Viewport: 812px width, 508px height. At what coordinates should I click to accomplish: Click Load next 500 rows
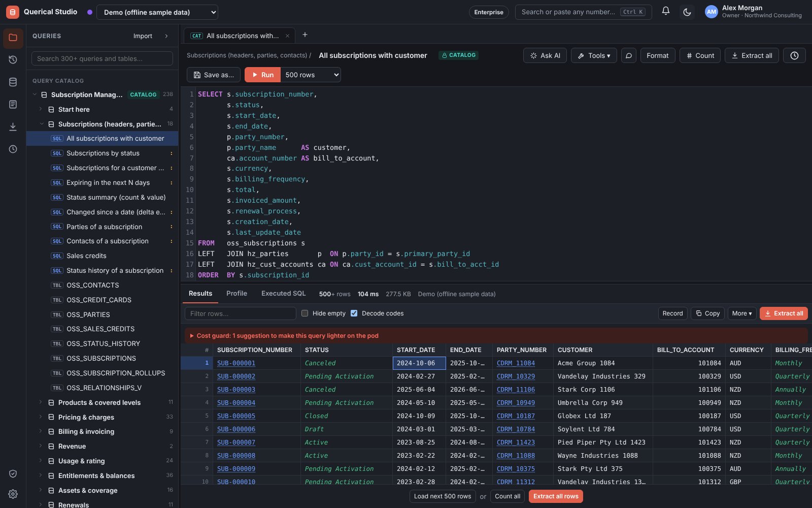(443, 496)
